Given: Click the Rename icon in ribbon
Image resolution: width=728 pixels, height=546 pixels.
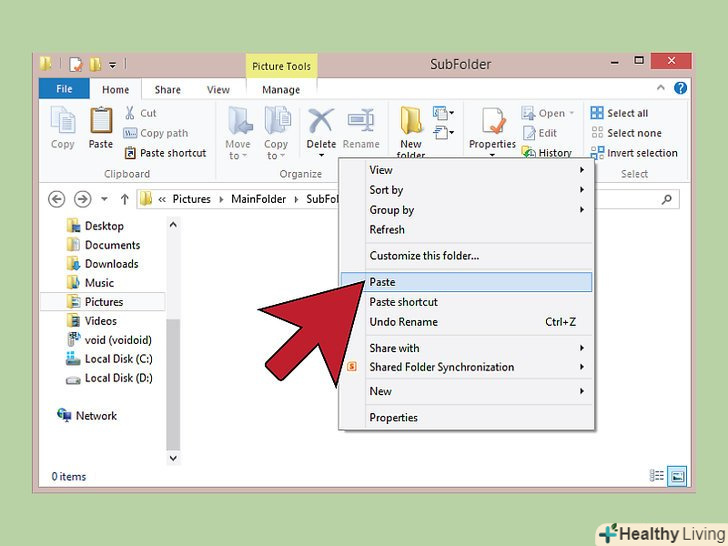Looking at the screenshot, I should [361, 120].
